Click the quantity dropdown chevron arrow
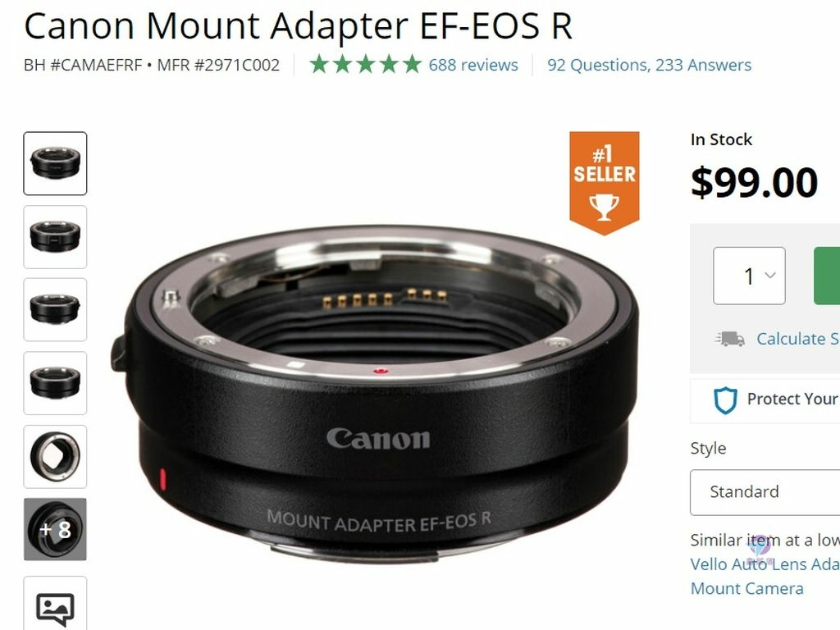Image resolution: width=840 pixels, height=630 pixels. (770, 276)
